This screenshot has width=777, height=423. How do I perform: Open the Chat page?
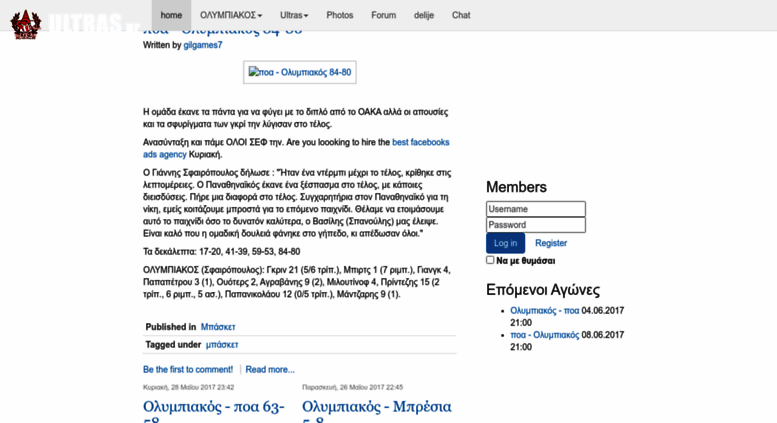point(461,15)
